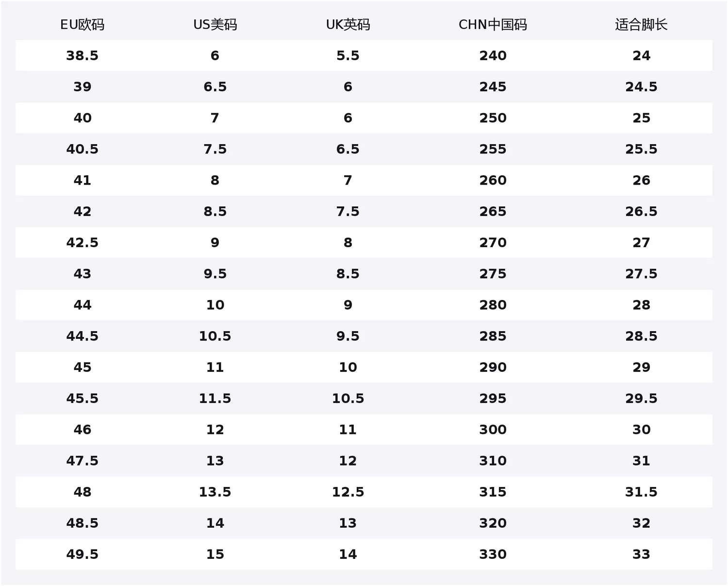Click the CHN中国码 column header
Viewport: 728px width, 586px height.
[493, 25]
